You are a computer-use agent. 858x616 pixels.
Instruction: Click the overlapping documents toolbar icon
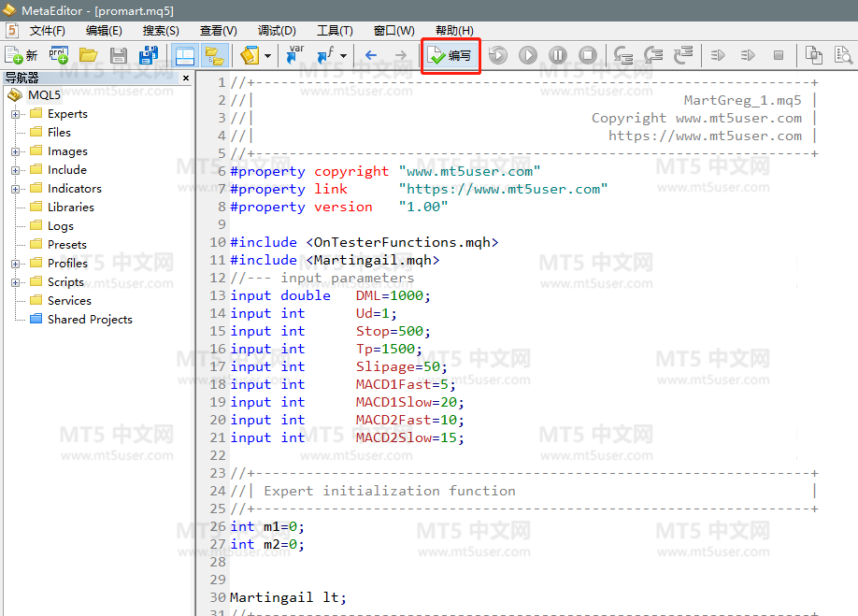click(x=814, y=55)
